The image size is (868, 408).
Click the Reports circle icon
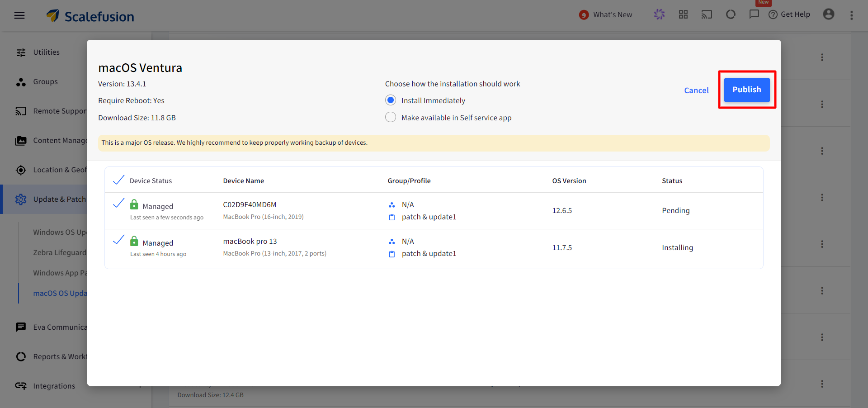tap(21, 356)
